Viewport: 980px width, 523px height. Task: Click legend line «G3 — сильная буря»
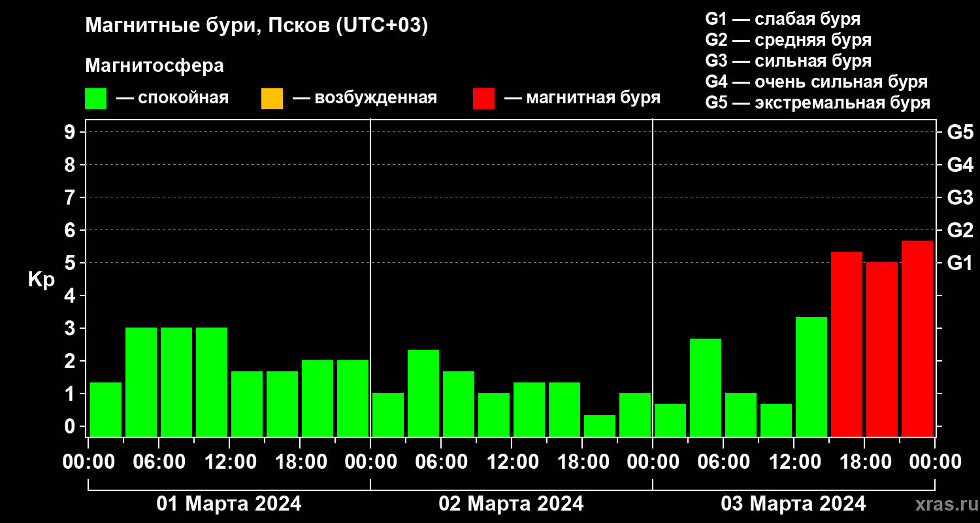click(x=789, y=61)
